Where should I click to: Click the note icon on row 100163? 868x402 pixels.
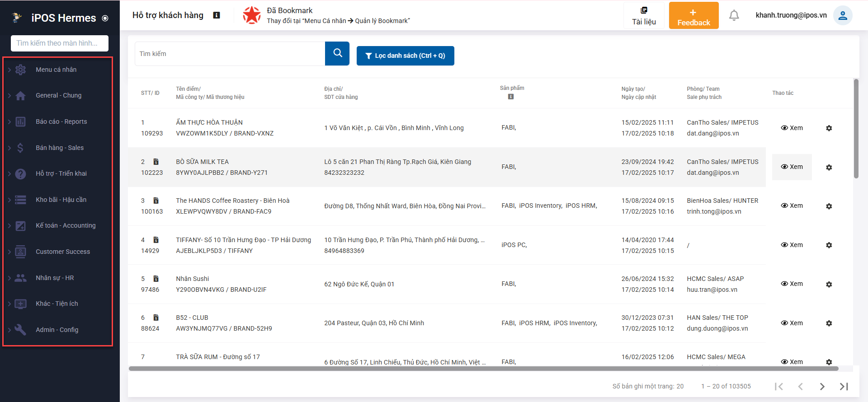click(156, 201)
